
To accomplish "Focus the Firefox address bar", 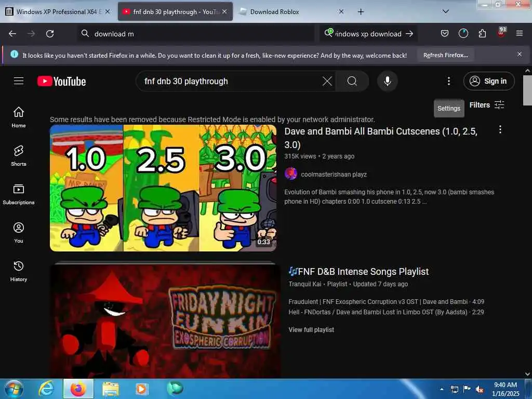I will (196, 34).
